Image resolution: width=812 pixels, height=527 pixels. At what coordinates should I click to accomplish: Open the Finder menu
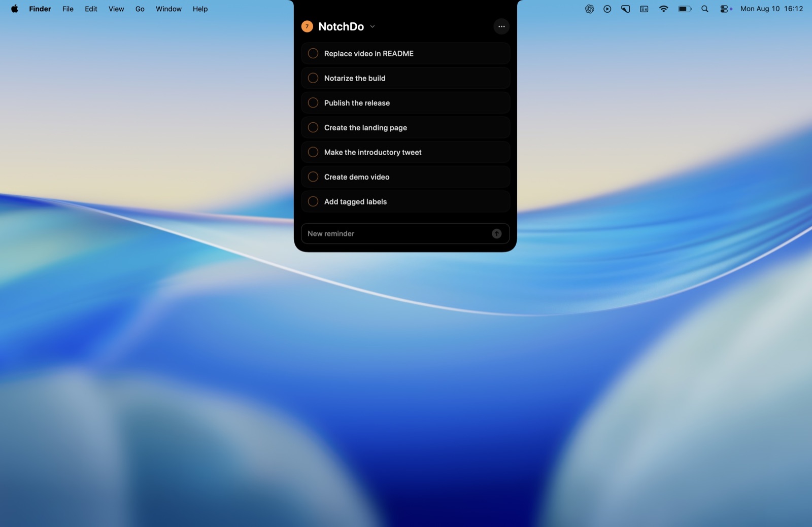click(40, 9)
